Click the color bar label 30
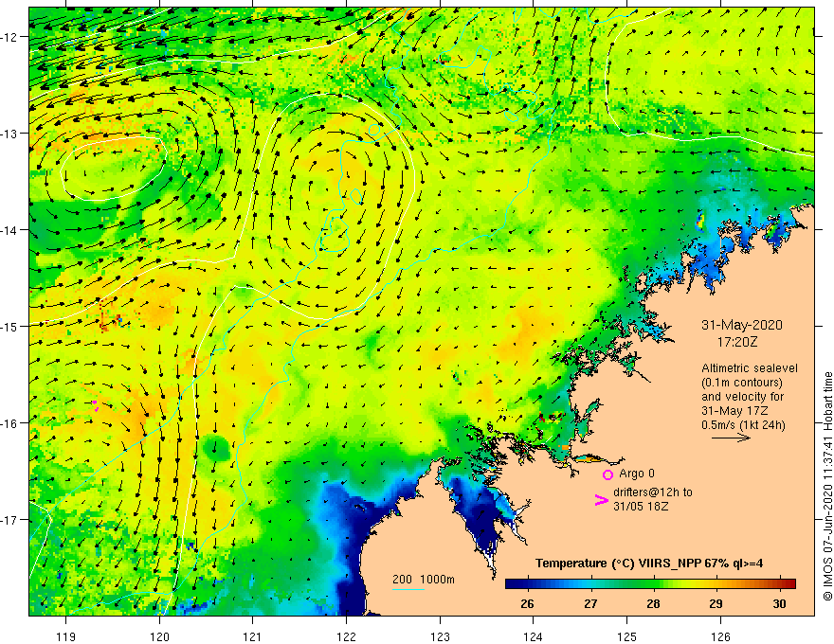 (779, 604)
